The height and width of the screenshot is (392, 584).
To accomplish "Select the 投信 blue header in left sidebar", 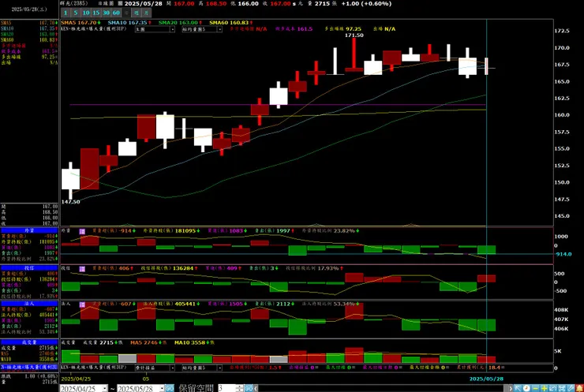I will coord(29,268).
